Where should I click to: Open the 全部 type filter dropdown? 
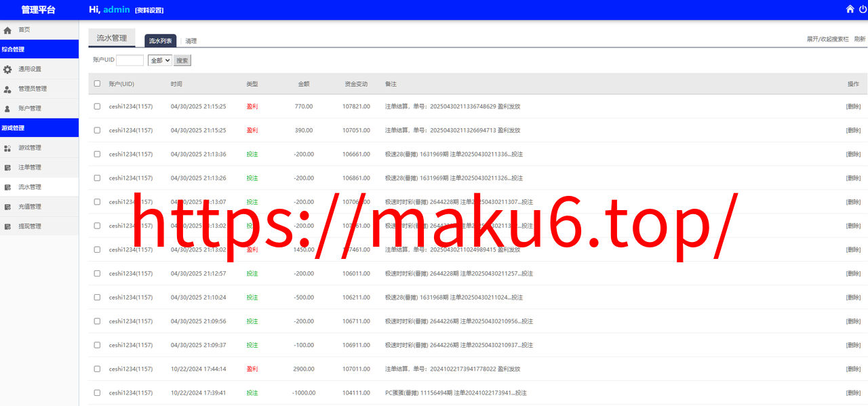pyautogui.click(x=159, y=60)
